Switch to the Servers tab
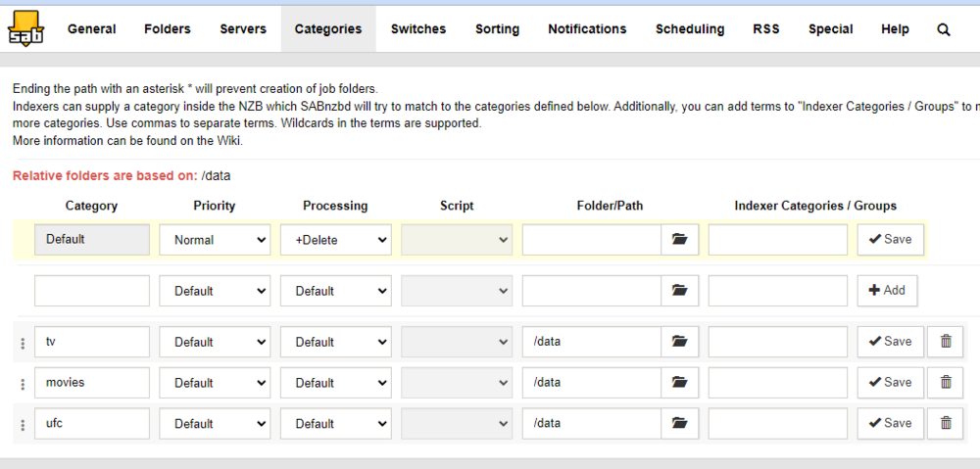980x469 pixels. click(243, 29)
